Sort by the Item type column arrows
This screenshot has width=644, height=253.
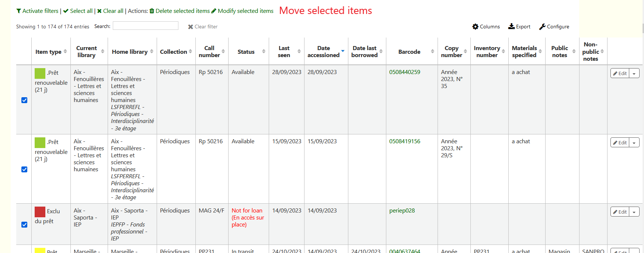click(x=65, y=52)
